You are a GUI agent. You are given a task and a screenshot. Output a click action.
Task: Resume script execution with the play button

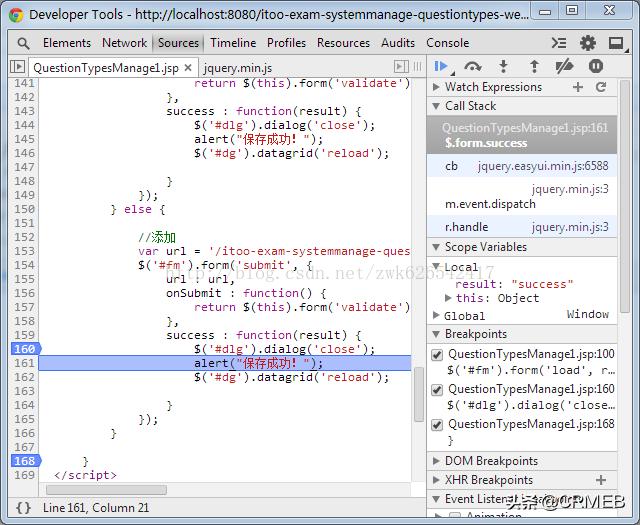441,66
